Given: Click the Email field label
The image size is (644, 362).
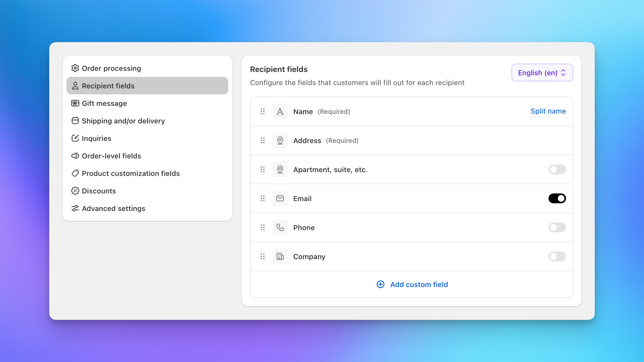Looking at the screenshot, I should click(x=302, y=199).
